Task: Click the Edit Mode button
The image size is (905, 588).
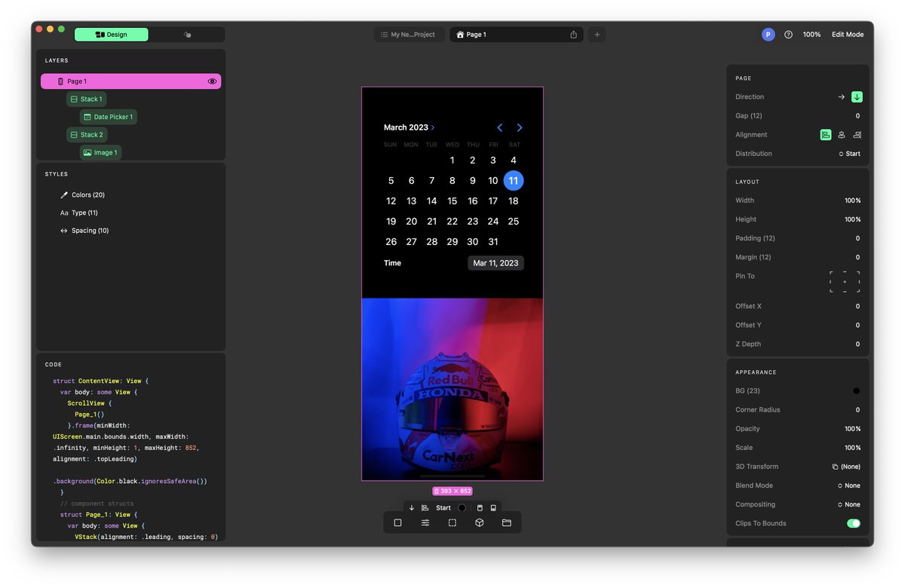Action: tap(848, 35)
